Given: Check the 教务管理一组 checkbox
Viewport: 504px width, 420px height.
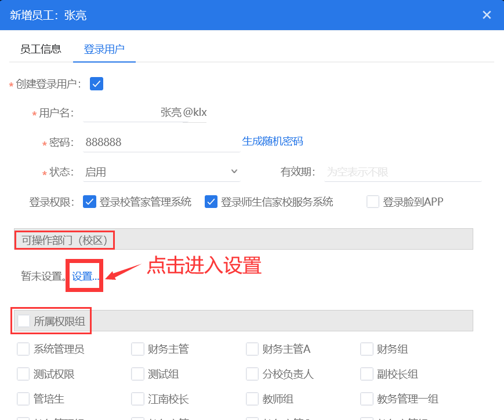Looking at the screenshot, I should [x=367, y=399].
